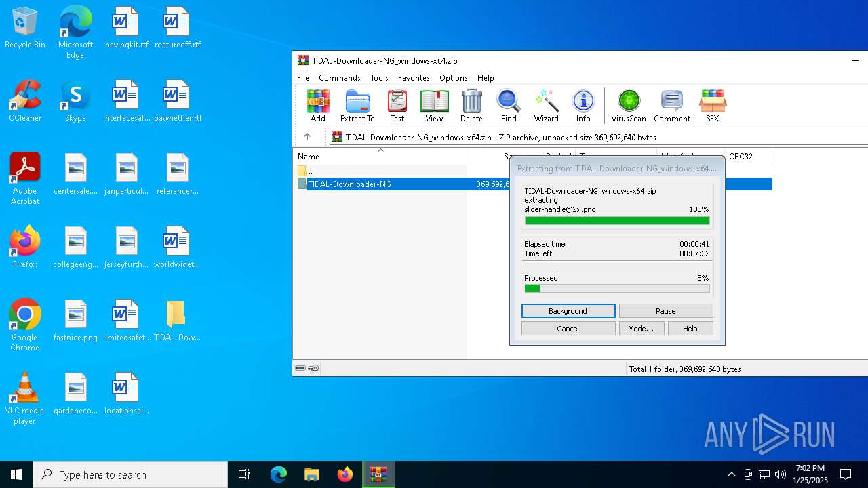Select the matureoff.rtf desktop file
The width and height of the screenshot is (868, 488).
[177, 28]
